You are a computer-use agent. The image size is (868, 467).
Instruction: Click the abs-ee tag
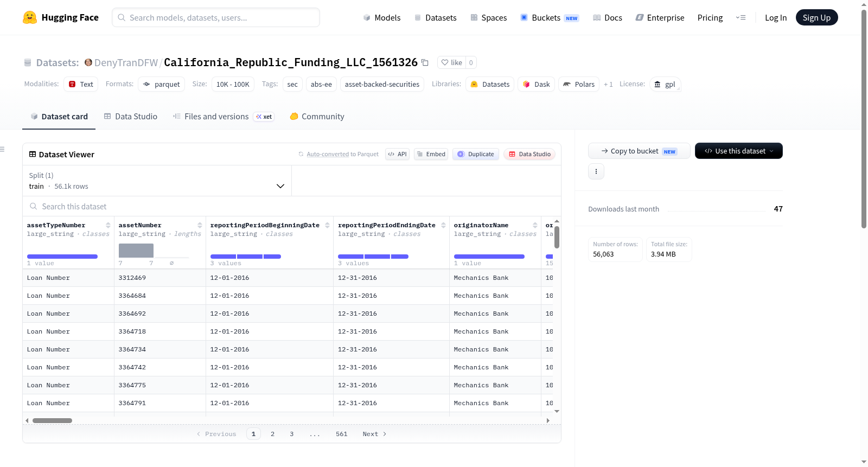pyautogui.click(x=321, y=84)
